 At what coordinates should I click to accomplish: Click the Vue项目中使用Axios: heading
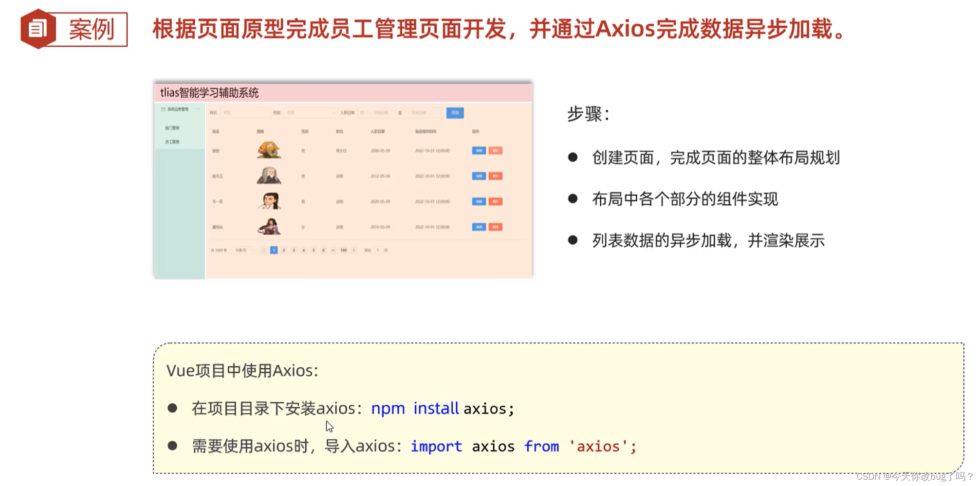(x=242, y=371)
